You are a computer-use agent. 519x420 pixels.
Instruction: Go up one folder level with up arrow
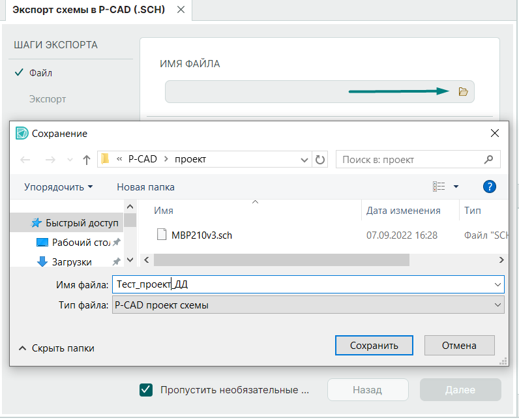pyautogui.click(x=86, y=160)
